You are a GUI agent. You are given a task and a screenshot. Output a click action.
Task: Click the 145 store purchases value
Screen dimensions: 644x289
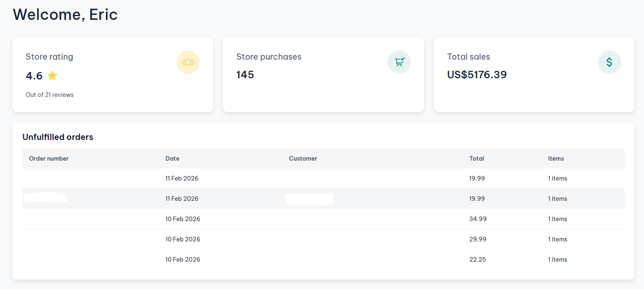pos(245,75)
